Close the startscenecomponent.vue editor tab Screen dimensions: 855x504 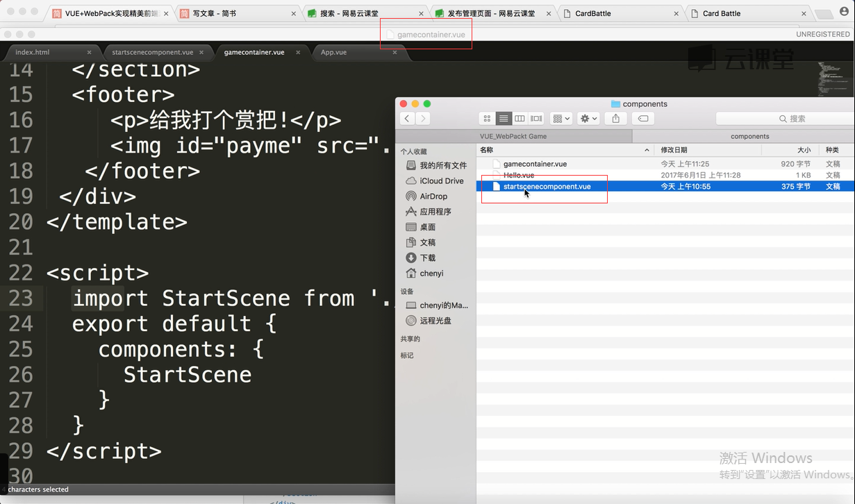[x=201, y=52]
